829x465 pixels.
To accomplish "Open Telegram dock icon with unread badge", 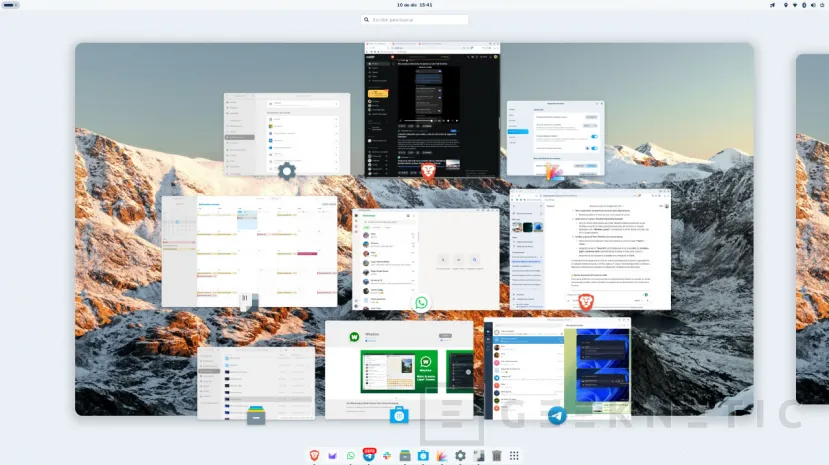I will coord(369,455).
